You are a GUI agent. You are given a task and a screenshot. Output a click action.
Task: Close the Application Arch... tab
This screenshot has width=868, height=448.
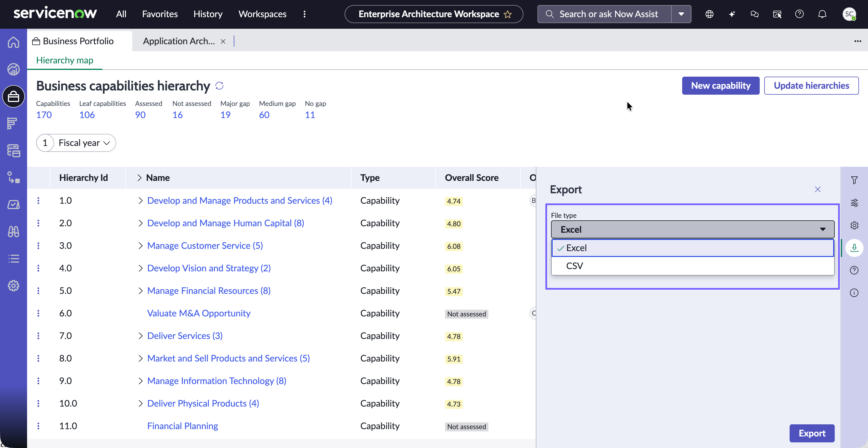click(x=223, y=41)
